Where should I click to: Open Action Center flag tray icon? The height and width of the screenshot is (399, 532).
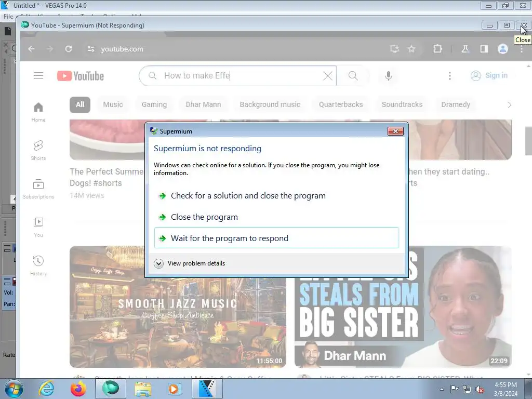click(x=454, y=389)
